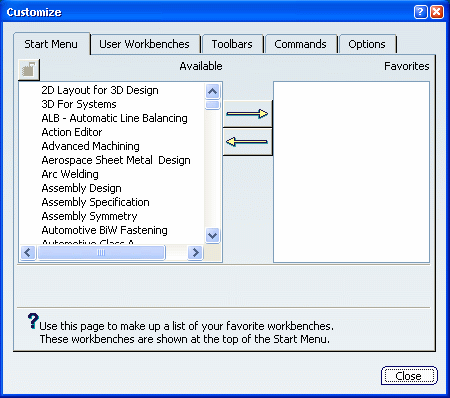Click the horizontal scrollbar thumb
450x398 pixels.
coord(101,253)
